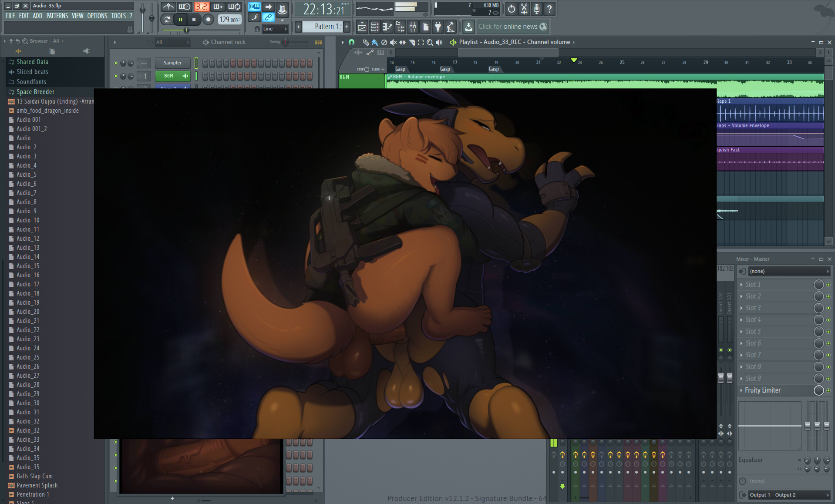Toggle mixer Slot 5 enable LED
The height and width of the screenshot is (504, 835).
click(828, 332)
